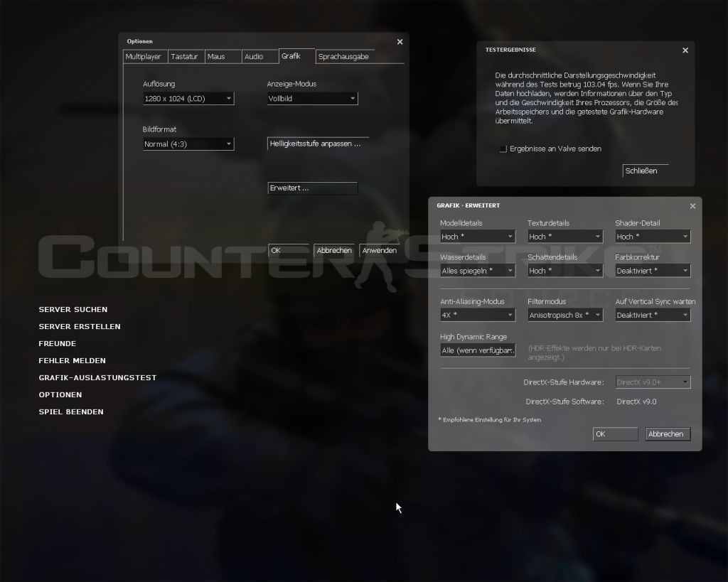Switch to the Multiplayer tab
Screen dimensions: 728x582
click(x=145, y=57)
